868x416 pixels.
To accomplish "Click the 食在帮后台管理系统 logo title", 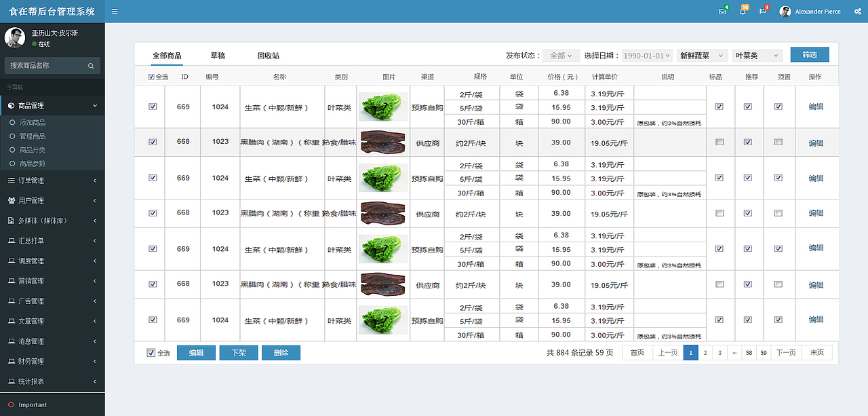I will point(52,12).
